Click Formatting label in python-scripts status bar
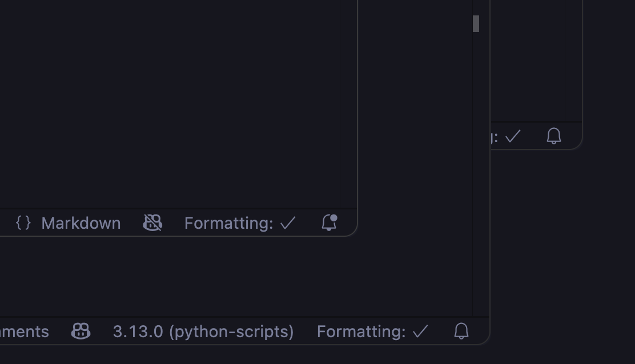The image size is (635, 364). click(x=361, y=331)
